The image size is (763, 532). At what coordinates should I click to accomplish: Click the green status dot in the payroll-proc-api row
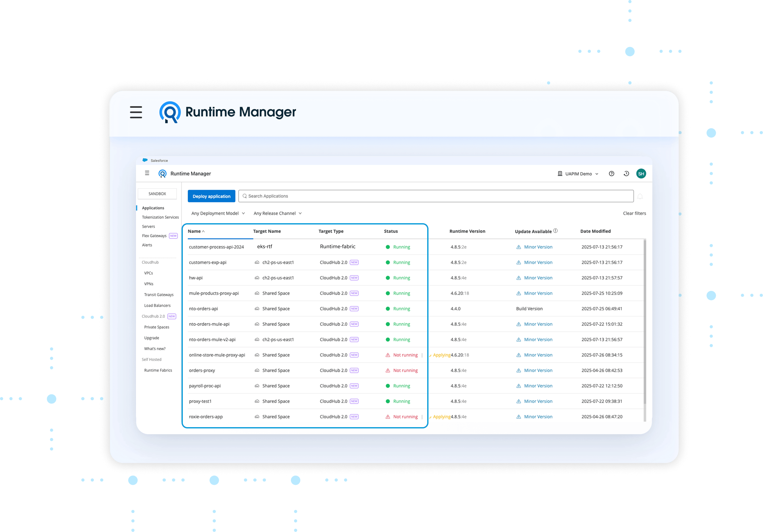pyautogui.click(x=388, y=386)
